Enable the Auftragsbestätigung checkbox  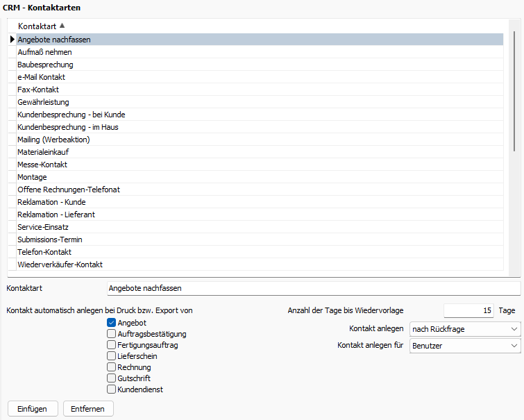111,334
